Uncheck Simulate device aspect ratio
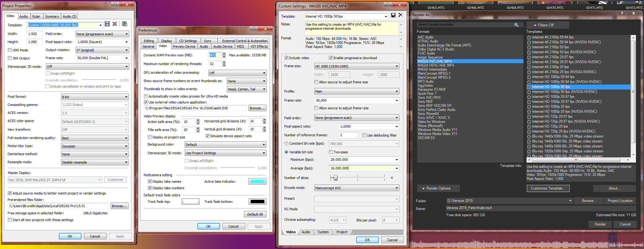The width and height of the screenshot is (644, 249). pyautogui.click(x=207, y=136)
